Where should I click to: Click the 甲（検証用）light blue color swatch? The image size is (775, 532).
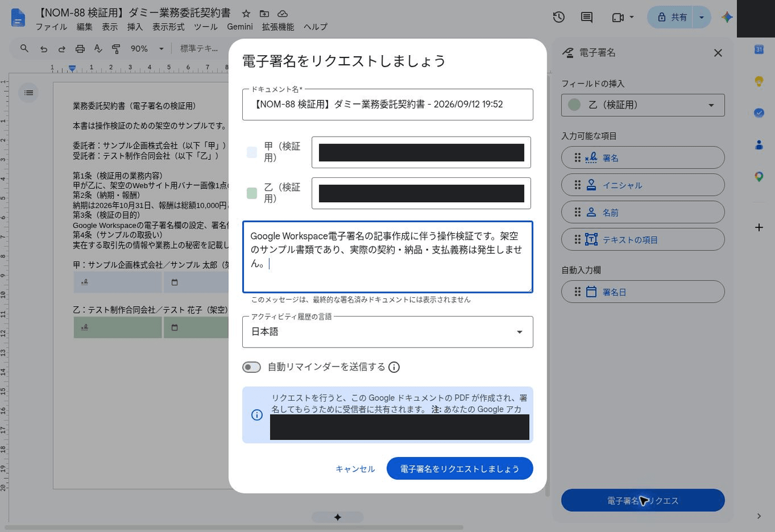click(252, 153)
